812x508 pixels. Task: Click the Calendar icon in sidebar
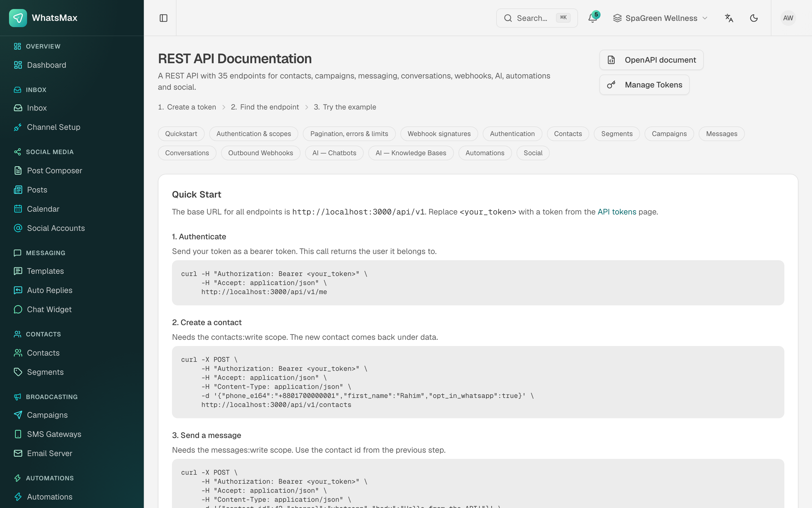[18, 209]
